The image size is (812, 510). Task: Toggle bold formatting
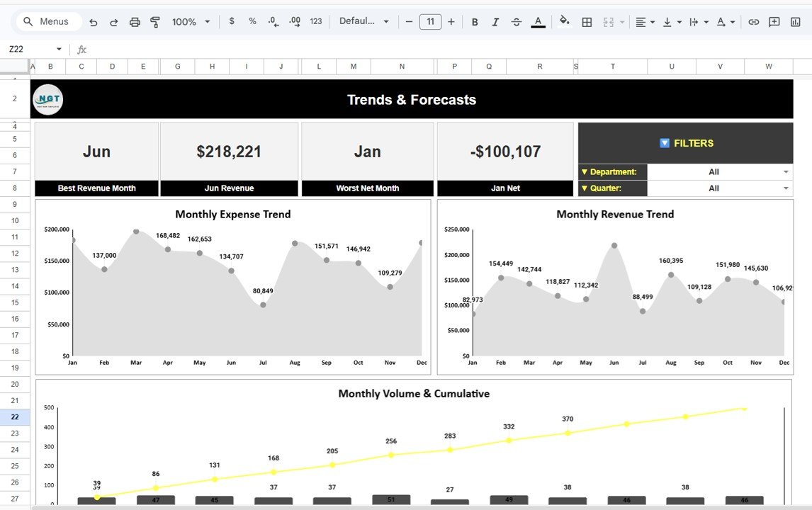[x=475, y=22]
